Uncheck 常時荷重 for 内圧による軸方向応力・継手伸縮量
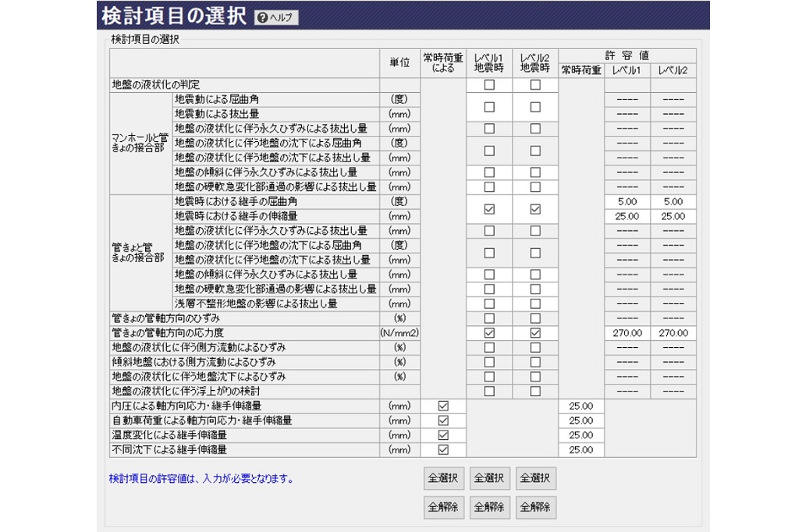Viewport: 799px width, 532px height. 443,406
